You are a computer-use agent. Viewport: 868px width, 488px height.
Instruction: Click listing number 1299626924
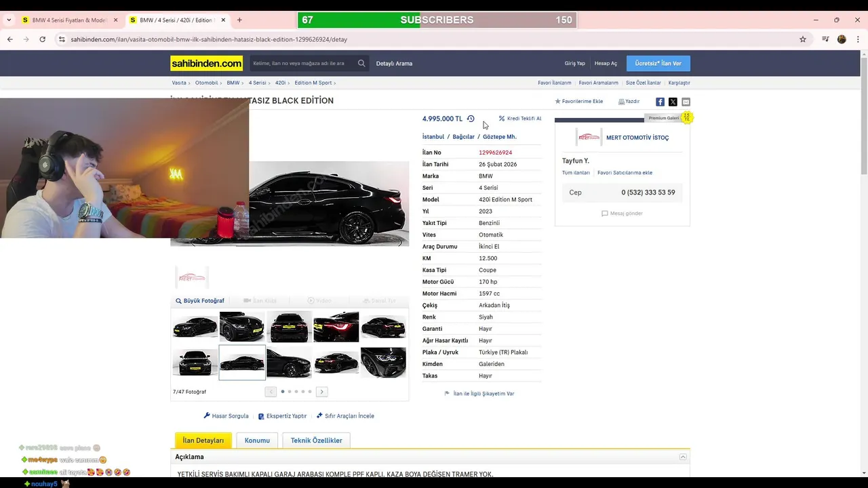pyautogui.click(x=496, y=152)
